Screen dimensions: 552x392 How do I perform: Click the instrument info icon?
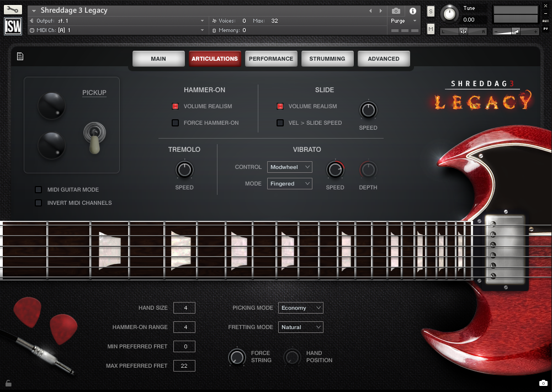pos(413,11)
